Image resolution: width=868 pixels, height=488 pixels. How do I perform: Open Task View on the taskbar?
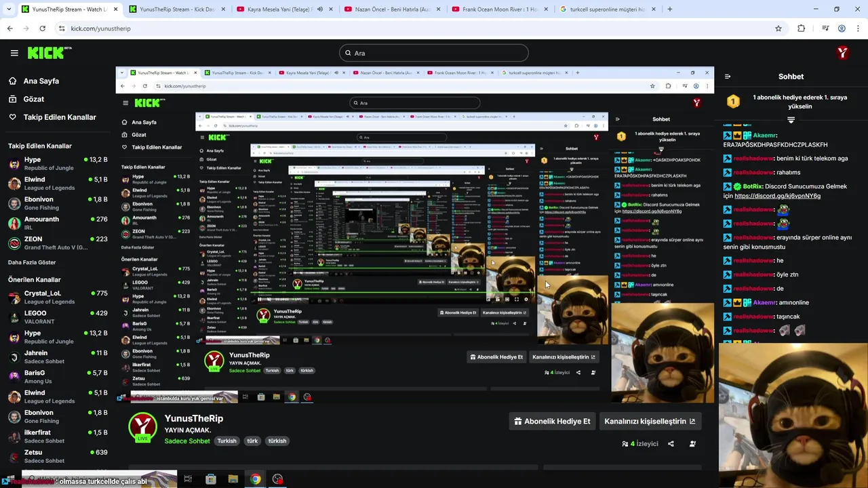click(x=188, y=479)
